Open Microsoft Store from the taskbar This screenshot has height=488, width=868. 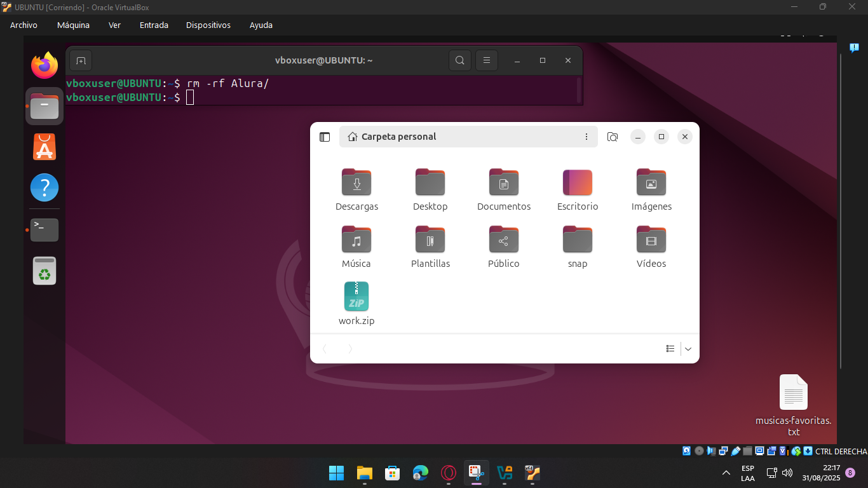coord(392,473)
